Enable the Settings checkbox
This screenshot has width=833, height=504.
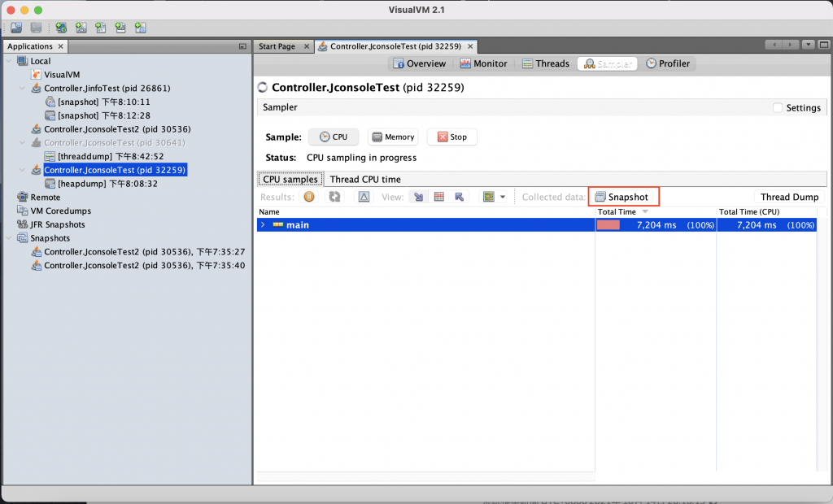[778, 108]
